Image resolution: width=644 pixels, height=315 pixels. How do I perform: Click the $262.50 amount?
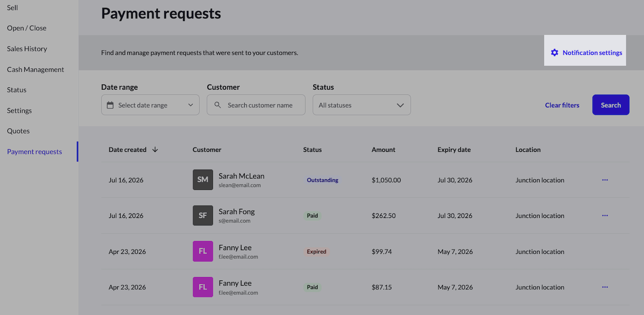[384, 216]
